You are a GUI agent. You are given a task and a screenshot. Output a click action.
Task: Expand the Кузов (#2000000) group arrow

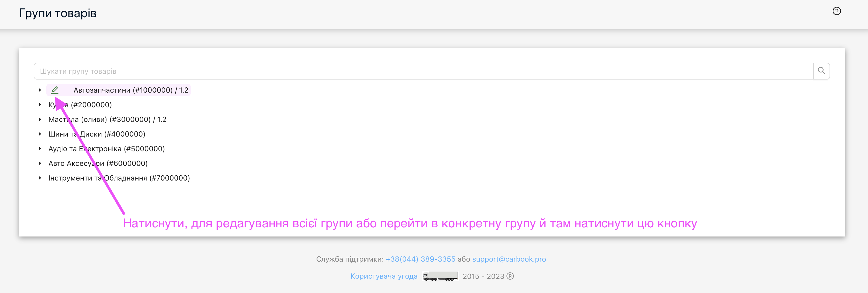coord(40,105)
